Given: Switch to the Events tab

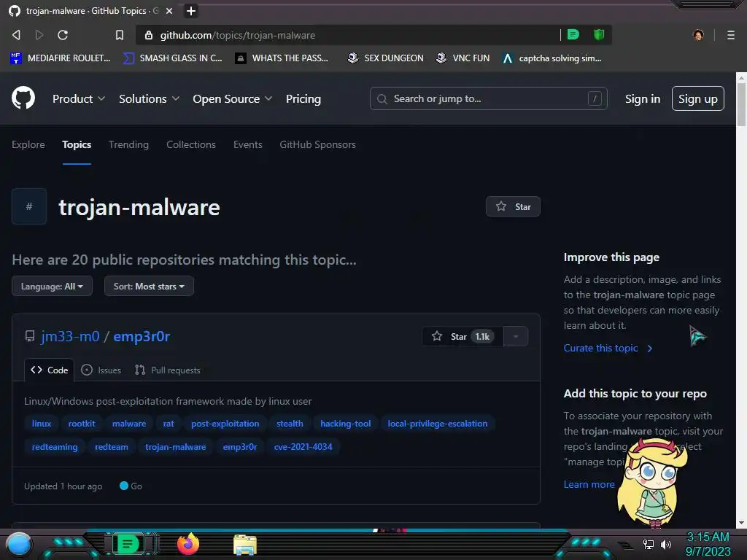Looking at the screenshot, I should 247,144.
